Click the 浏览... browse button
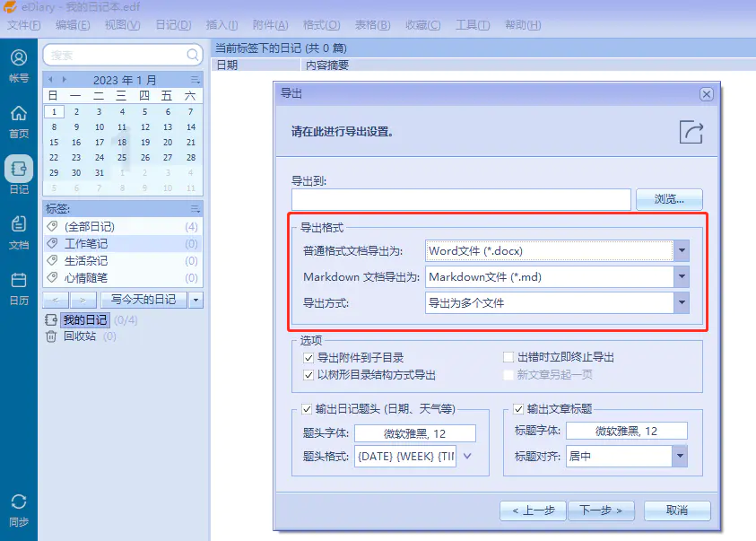This screenshot has width=756, height=541. tap(669, 199)
